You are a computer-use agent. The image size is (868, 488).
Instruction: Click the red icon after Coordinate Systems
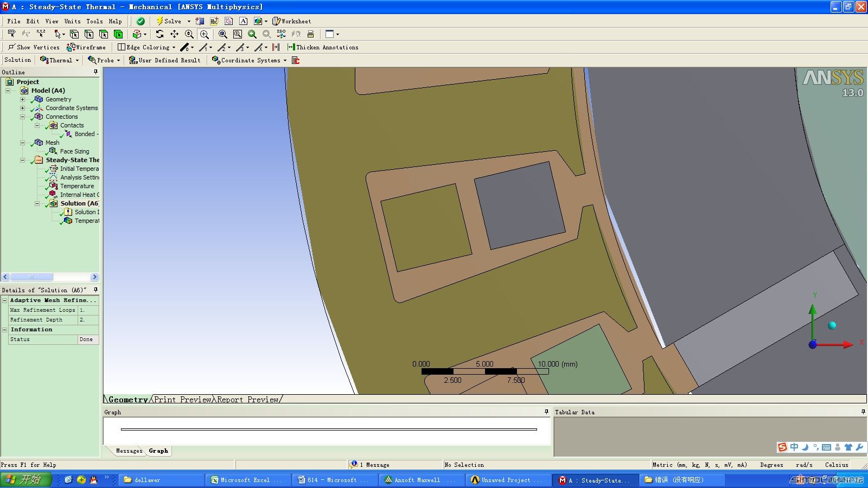[296, 60]
